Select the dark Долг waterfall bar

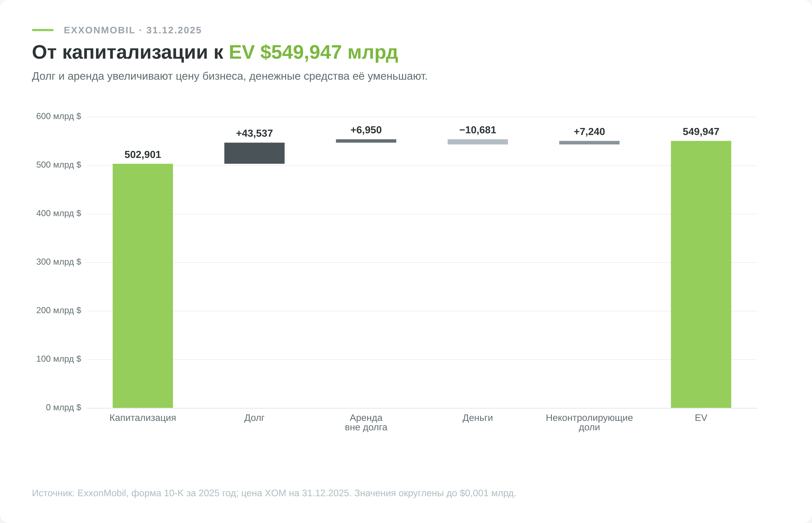coord(254,153)
